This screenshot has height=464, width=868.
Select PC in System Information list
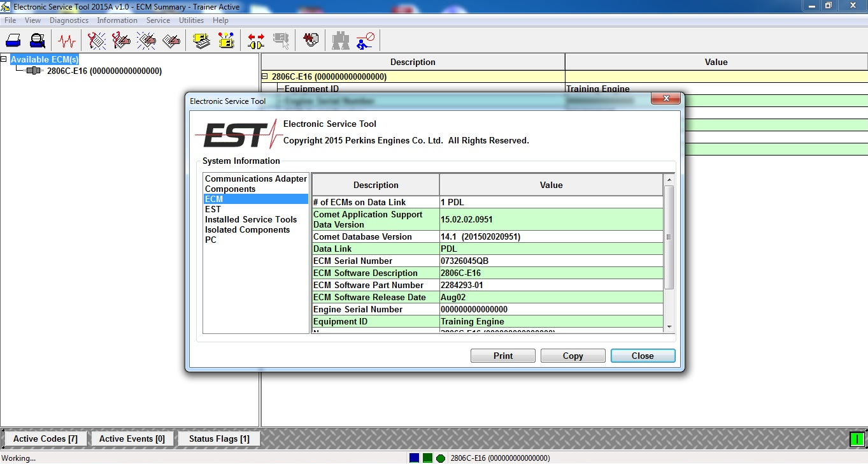pyautogui.click(x=256, y=240)
